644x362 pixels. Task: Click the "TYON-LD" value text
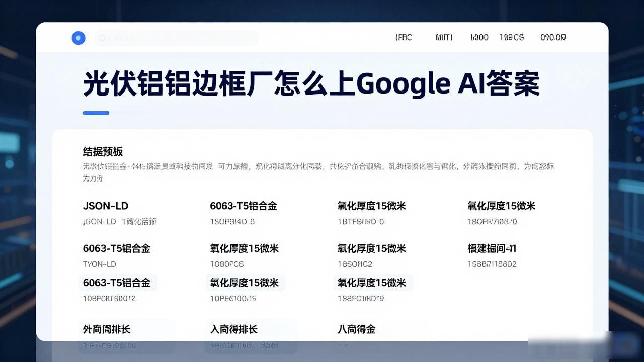99,264
